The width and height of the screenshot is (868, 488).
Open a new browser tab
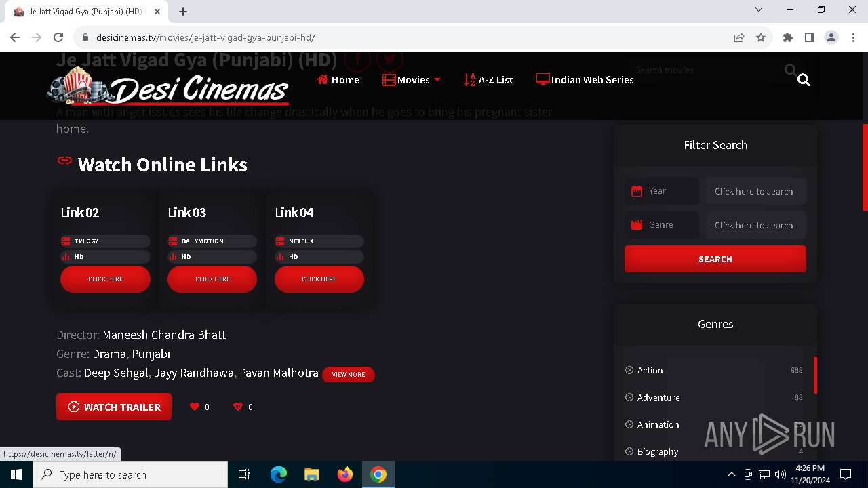click(183, 12)
